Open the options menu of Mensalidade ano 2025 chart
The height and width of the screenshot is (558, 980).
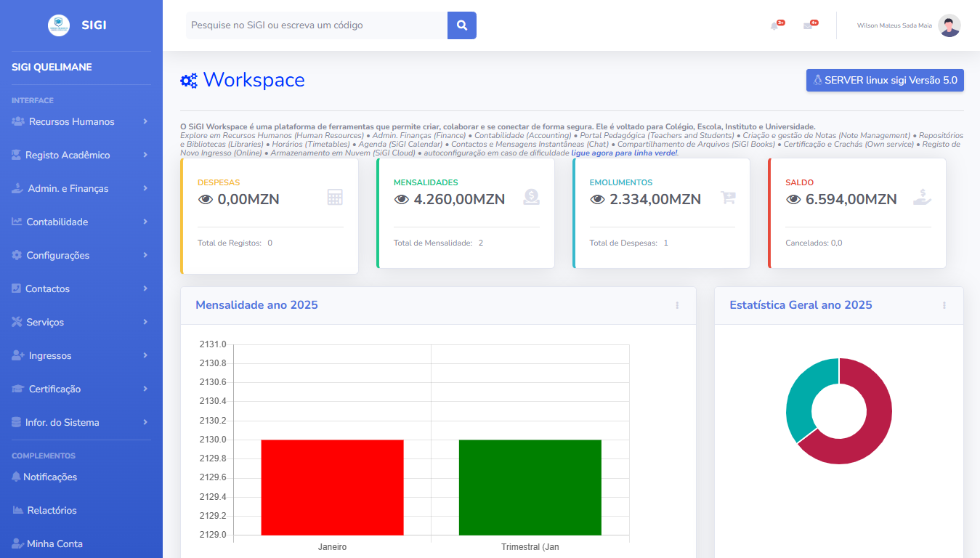[677, 305]
